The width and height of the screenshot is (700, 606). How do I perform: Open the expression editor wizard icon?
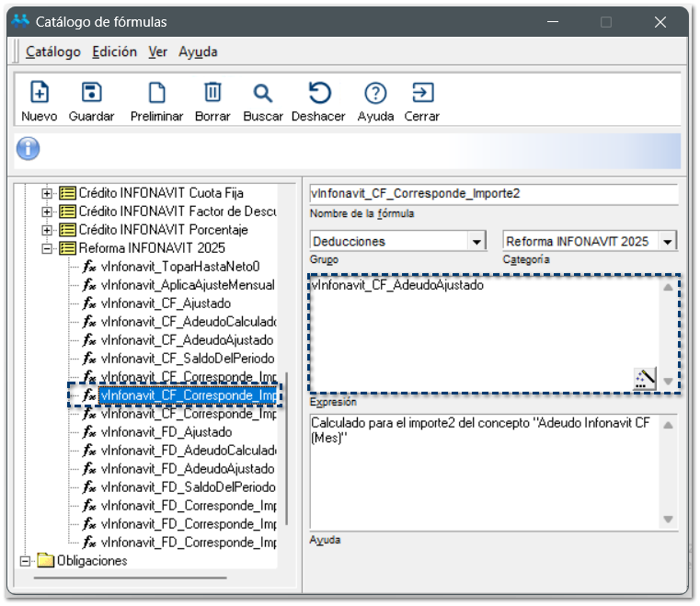(x=645, y=379)
